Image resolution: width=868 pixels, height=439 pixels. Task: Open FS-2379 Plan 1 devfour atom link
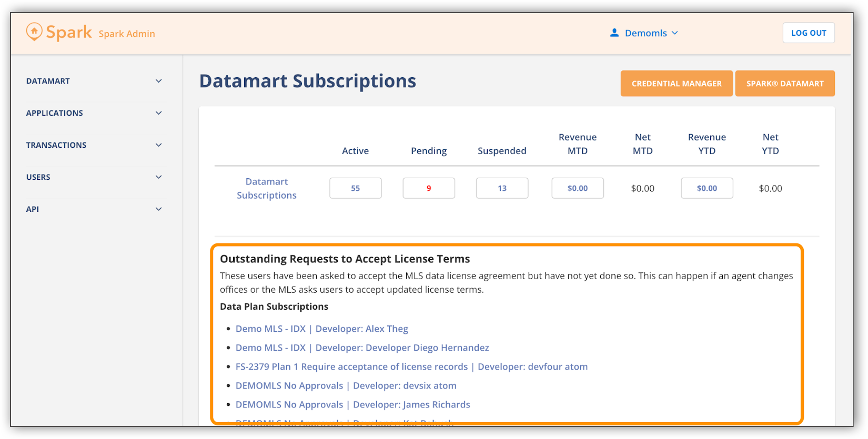point(412,366)
